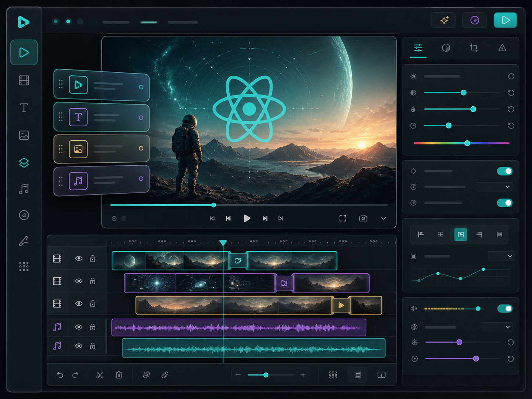Open the image library in left sidebar
The height and width of the screenshot is (399, 532).
tap(24, 135)
